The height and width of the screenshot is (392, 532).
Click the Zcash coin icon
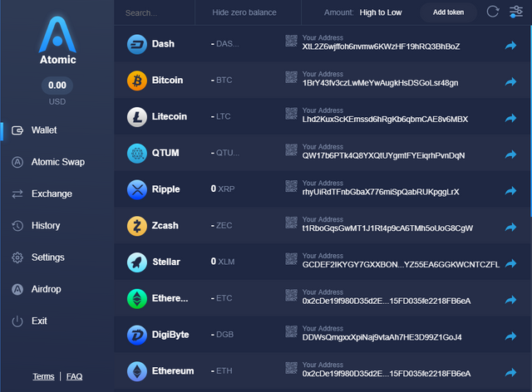(x=137, y=226)
